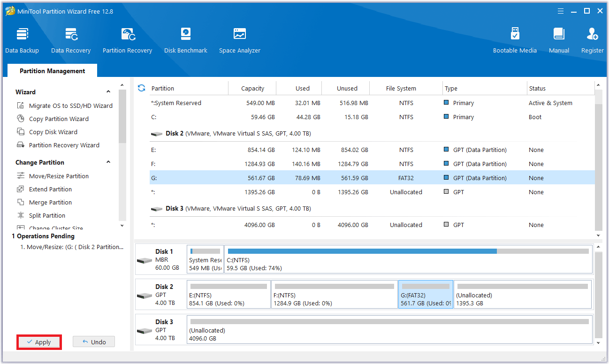Sort by Capacity column header
This screenshot has width=609, height=364.
tap(252, 88)
